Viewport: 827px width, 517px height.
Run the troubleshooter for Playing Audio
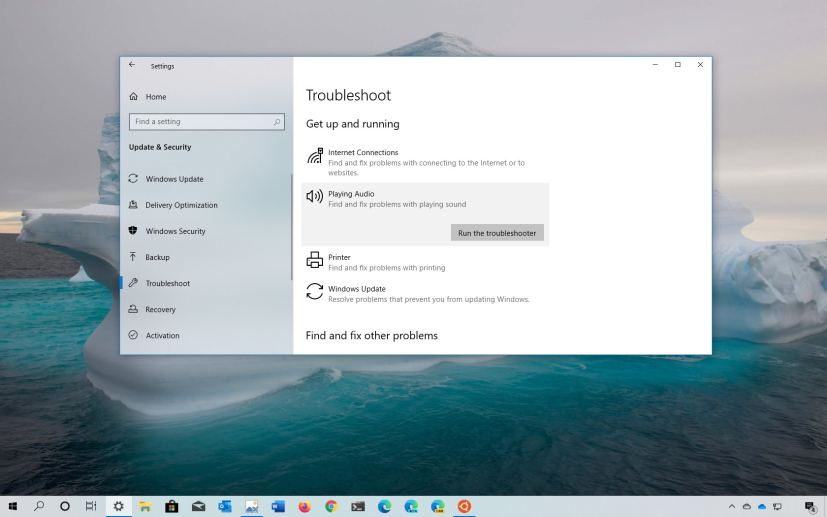coord(497,233)
